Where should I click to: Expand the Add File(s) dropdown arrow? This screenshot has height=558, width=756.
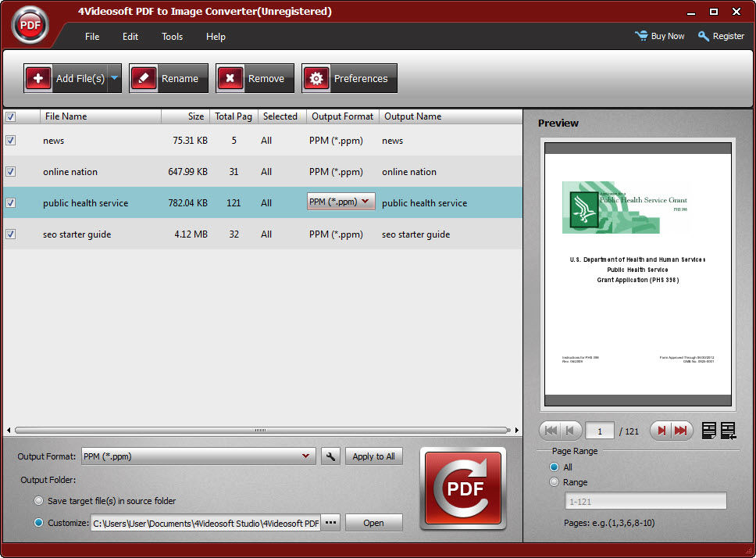coord(115,78)
